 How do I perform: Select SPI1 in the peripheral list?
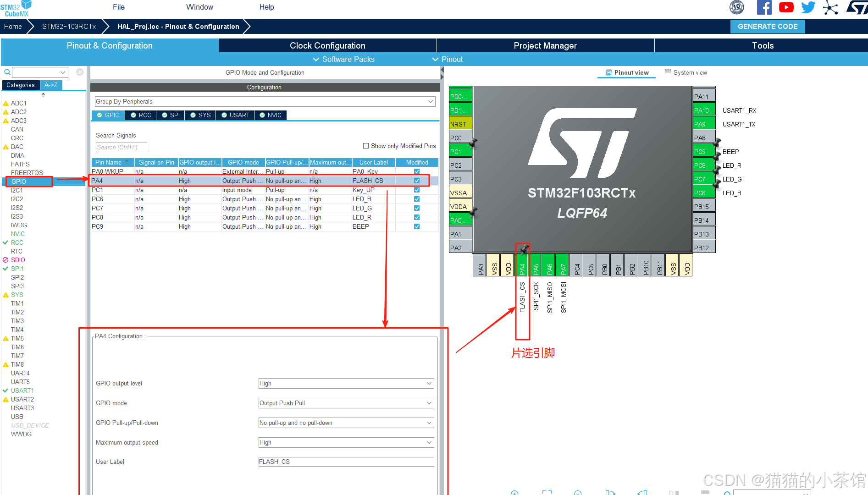coord(17,269)
